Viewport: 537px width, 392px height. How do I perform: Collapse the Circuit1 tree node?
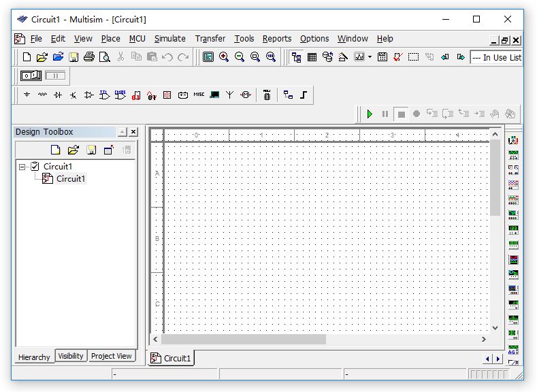pyautogui.click(x=22, y=167)
